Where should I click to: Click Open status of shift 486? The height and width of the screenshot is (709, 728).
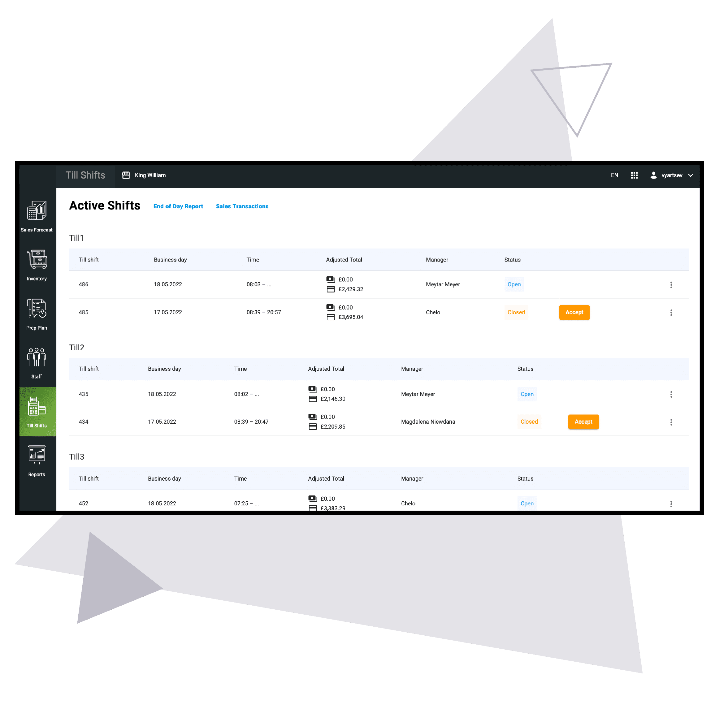coord(515,285)
